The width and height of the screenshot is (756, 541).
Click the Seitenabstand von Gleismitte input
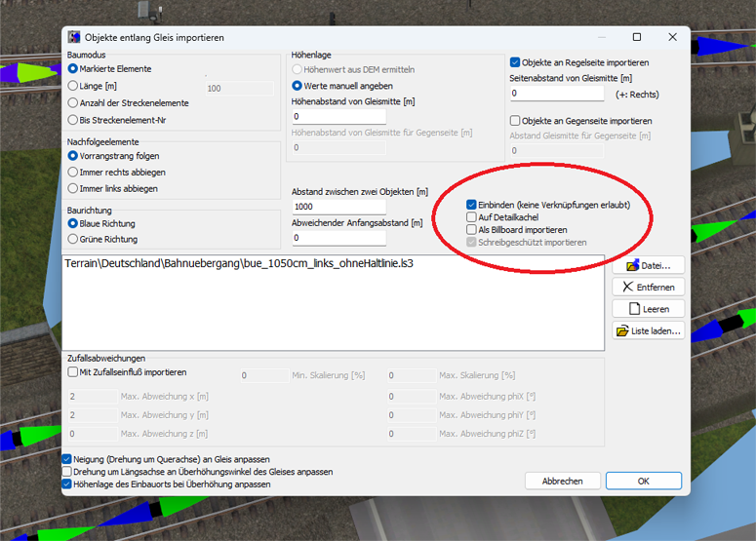pos(556,94)
